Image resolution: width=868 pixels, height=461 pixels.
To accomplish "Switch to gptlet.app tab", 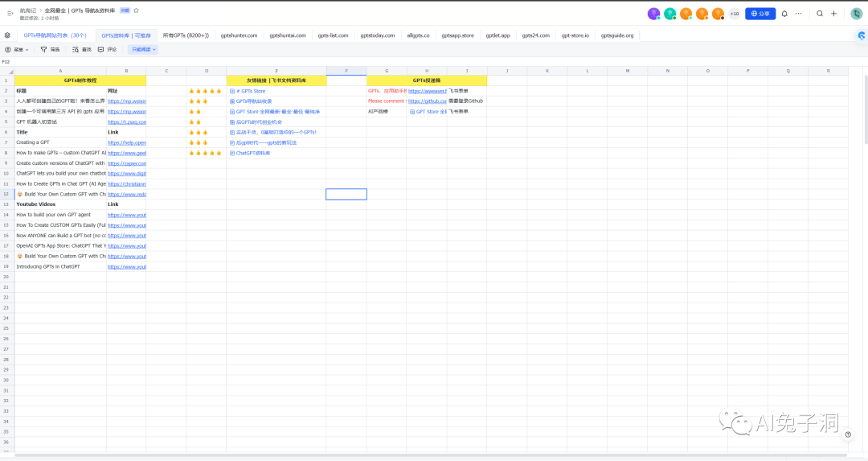I will 498,35.
